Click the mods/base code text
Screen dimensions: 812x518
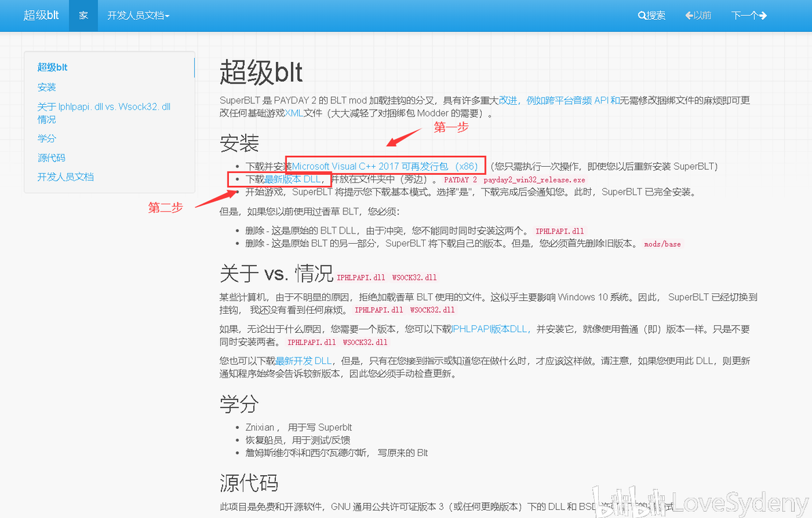coord(662,244)
